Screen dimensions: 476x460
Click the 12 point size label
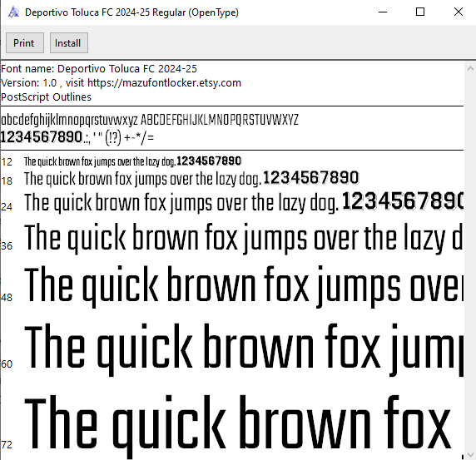pos(7,162)
